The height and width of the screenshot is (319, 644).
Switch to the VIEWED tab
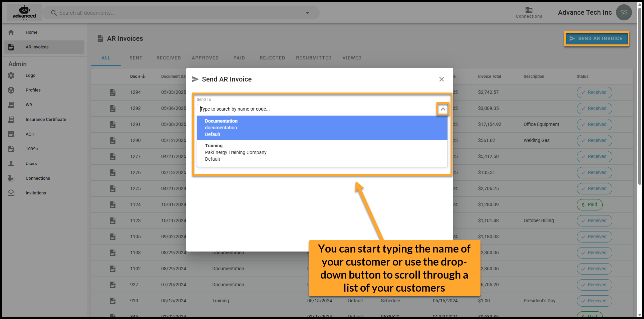click(352, 58)
